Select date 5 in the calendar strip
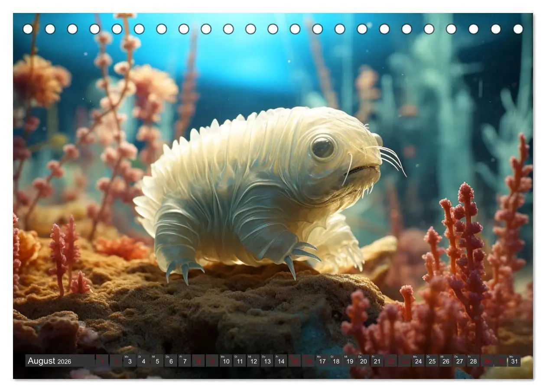The width and height of the screenshot is (546, 392). [x=157, y=361]
